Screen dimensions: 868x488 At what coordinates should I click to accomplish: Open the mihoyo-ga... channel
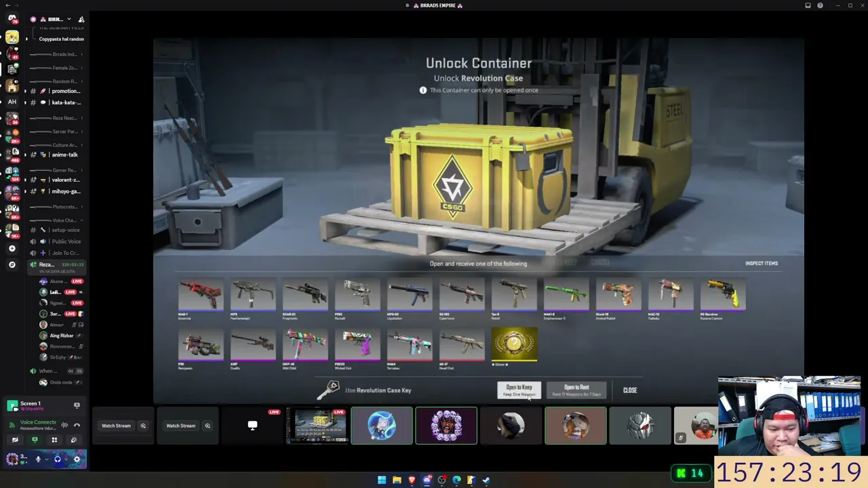(58, 191)
